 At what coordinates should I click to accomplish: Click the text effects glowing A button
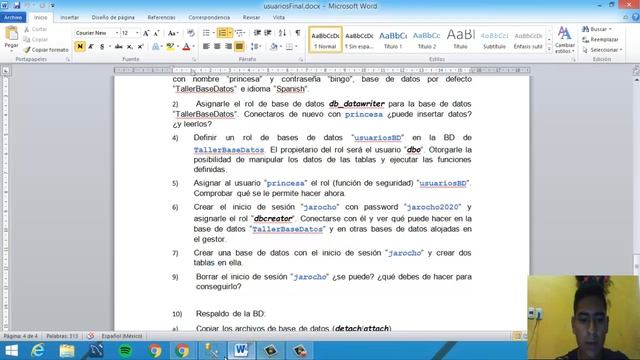coord(155,47)
